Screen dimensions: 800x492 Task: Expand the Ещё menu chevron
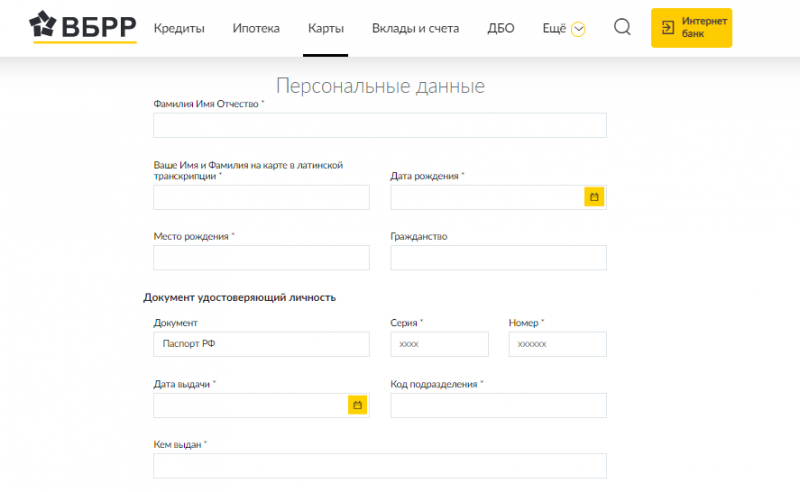pos(578,29)
